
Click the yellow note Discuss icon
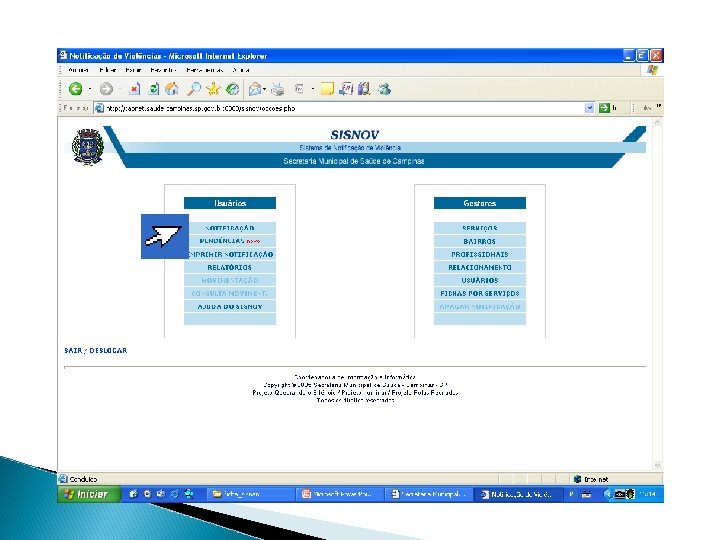(327, 89)
